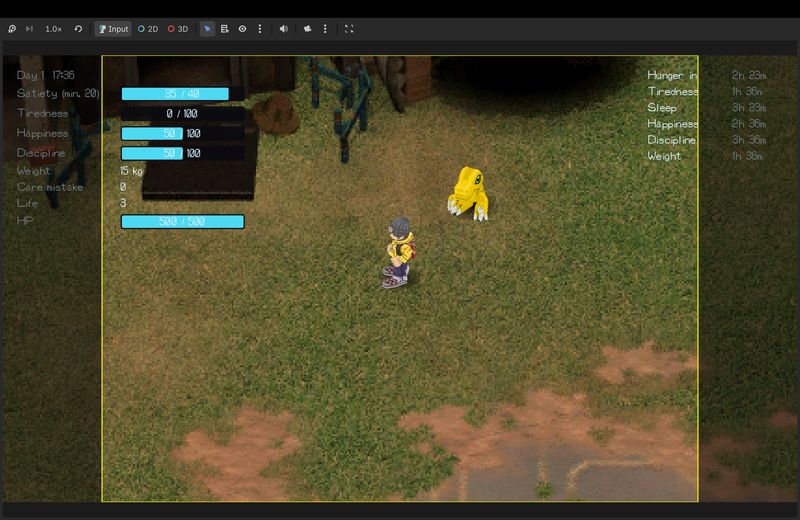Click the yellow Agumon creature
800x520 pixels.
[x=467, y=192]
